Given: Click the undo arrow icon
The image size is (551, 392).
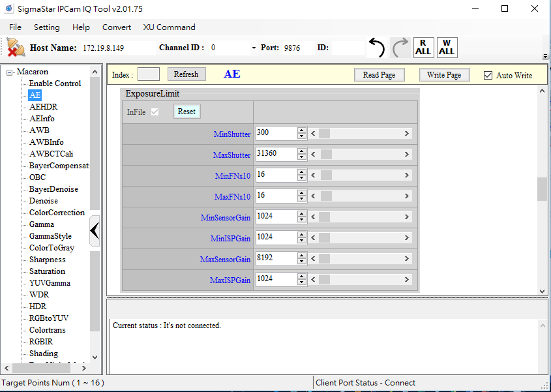Looking at the screenshot, I should tap(376, 48).
